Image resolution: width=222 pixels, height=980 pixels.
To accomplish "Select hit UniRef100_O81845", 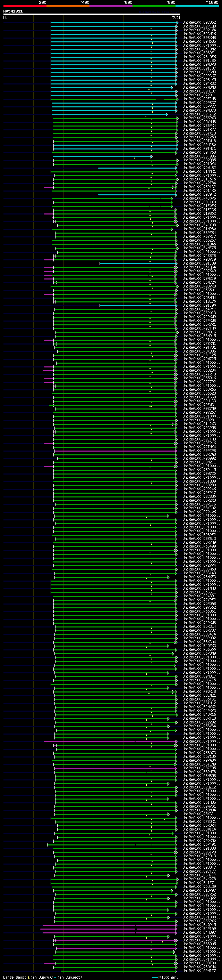I will coord(199,244).
